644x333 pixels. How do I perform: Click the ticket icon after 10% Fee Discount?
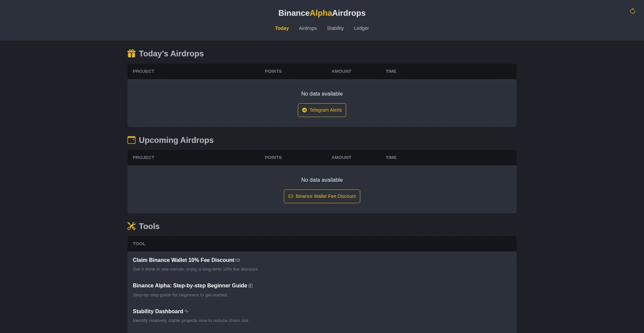tap(238, 260)
